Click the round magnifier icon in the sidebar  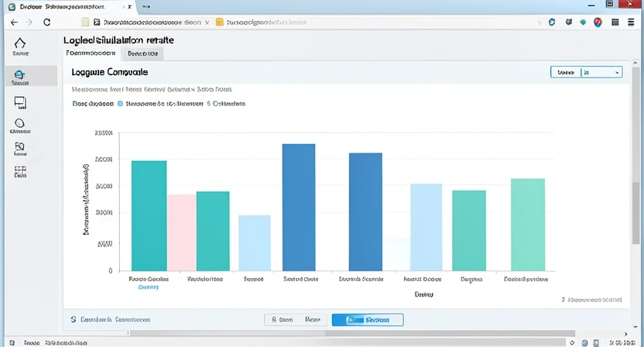point(20,123)
